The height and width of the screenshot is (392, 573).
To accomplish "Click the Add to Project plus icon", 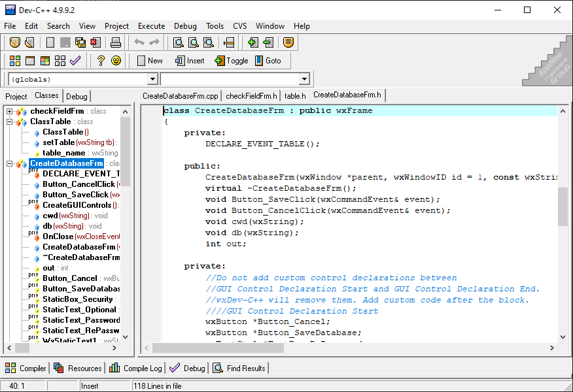I will pos(253,42).
